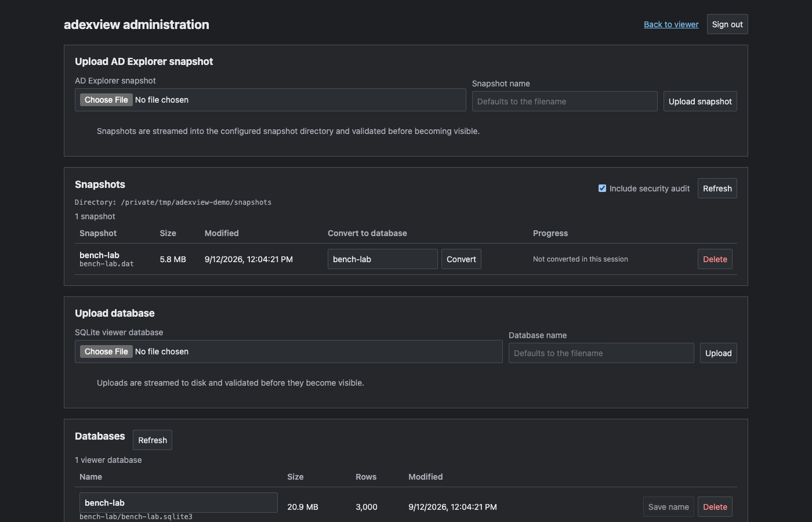Click the bench-lab snapshot name in table
The width and height of the screenshot is (812, 522).
click(x=99, y=255)
